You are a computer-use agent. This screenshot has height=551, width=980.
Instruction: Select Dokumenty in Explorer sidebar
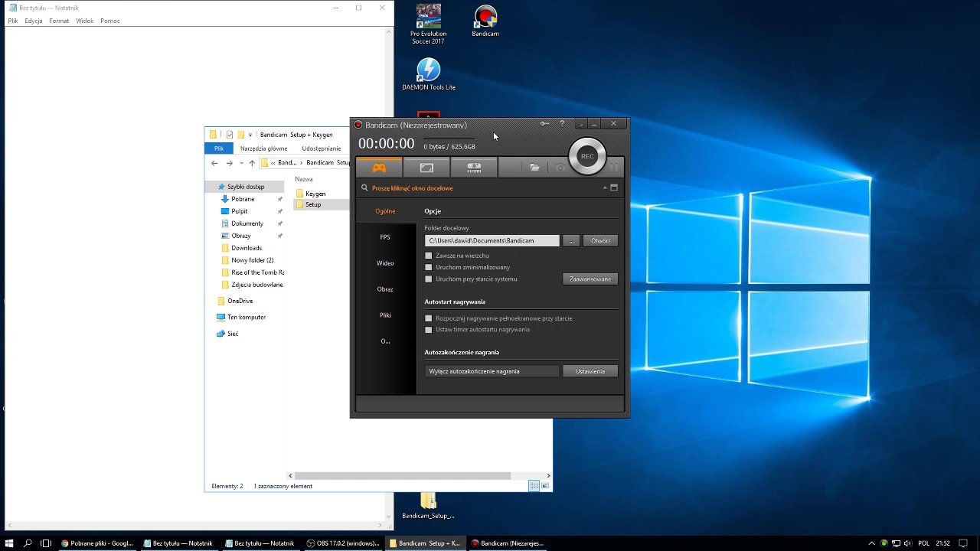click(x=247, y=223)
